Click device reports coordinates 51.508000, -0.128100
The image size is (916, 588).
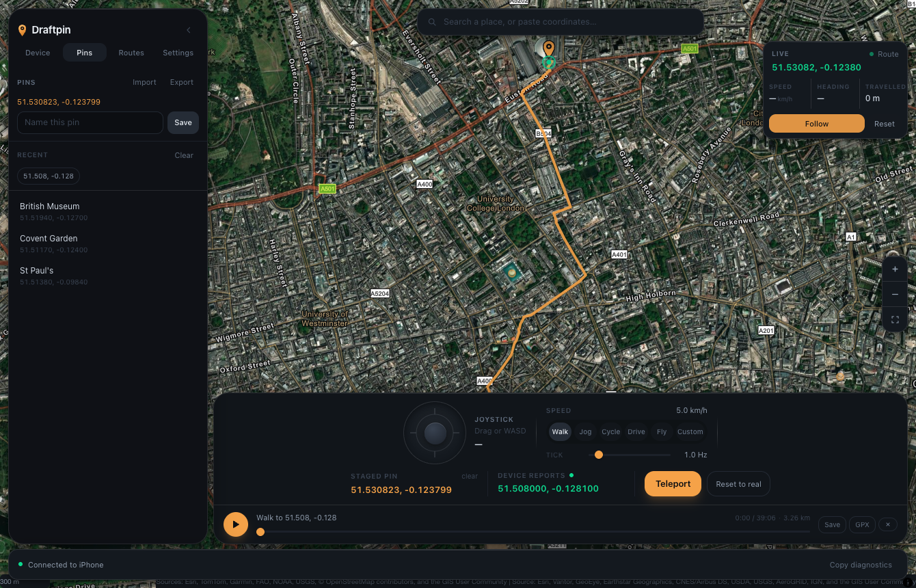pos(548,489)
